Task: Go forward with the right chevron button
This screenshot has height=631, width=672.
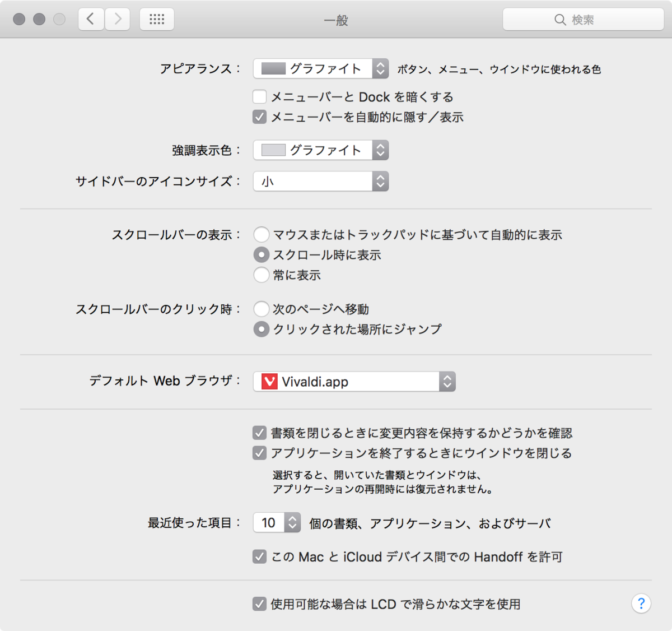Action: click(118, 20)
